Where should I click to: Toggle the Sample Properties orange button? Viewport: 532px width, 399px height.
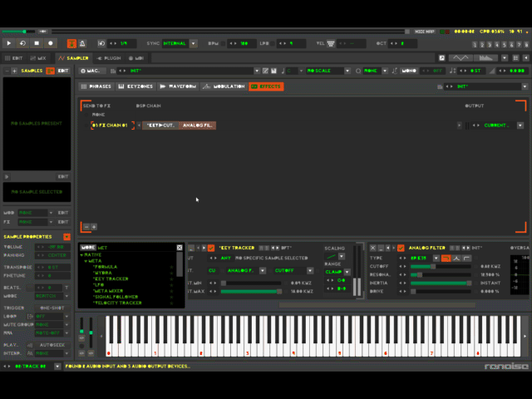[66, 236]
